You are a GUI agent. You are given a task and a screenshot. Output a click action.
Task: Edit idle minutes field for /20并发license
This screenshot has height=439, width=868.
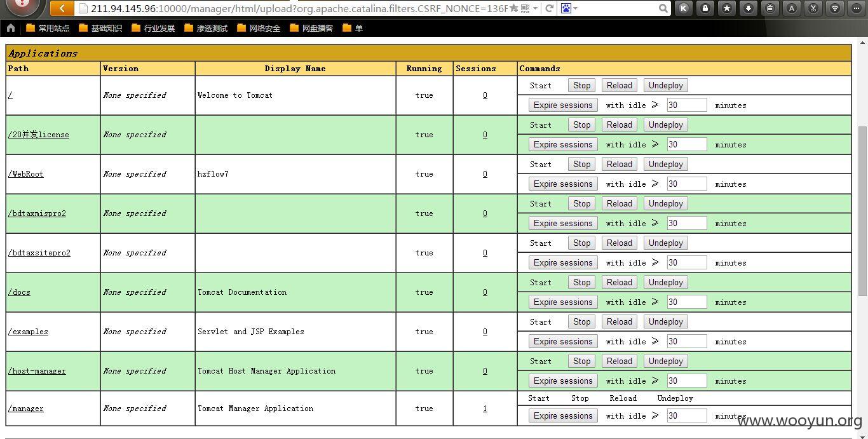click(687, 145)
